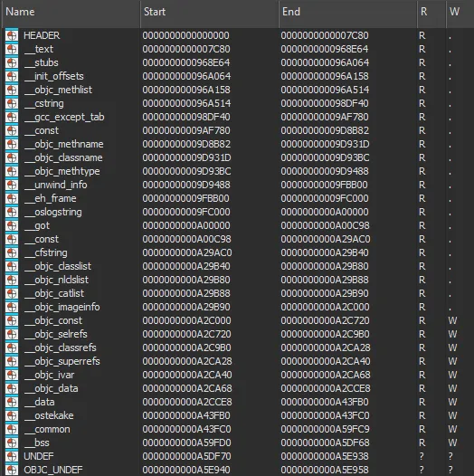Sort segments by Start column header

[x=209, y=12]
